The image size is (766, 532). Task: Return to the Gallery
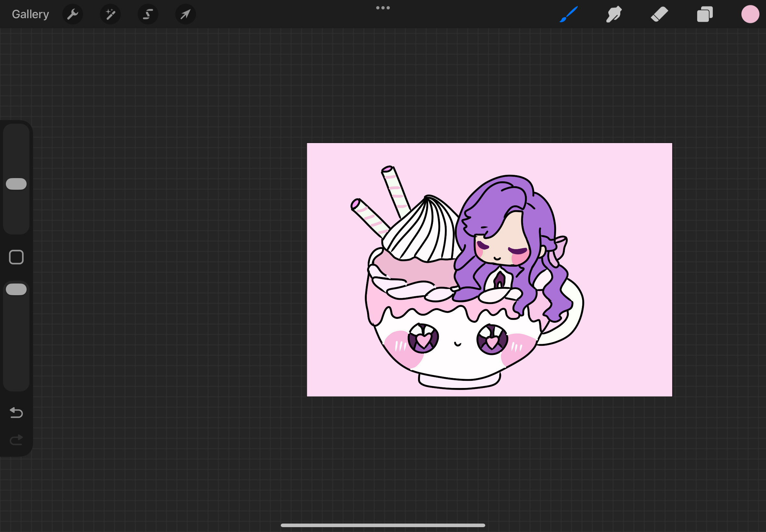pos(30,14)
